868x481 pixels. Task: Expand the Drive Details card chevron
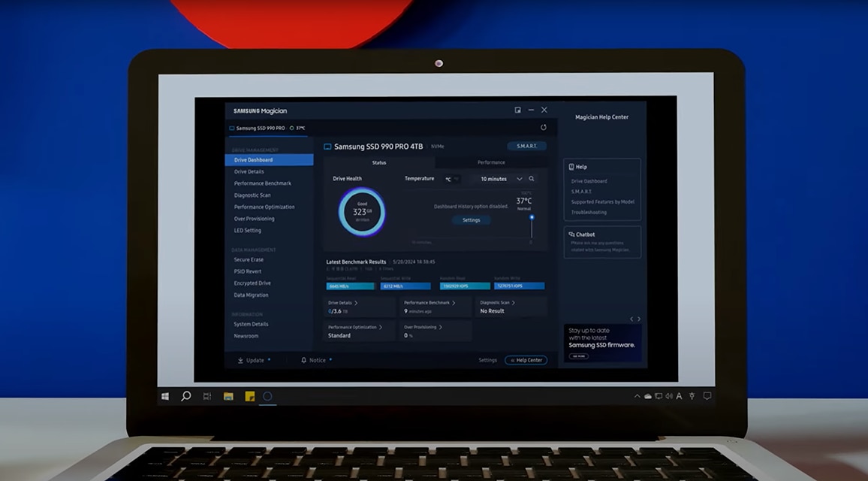[x=356, y=303]
